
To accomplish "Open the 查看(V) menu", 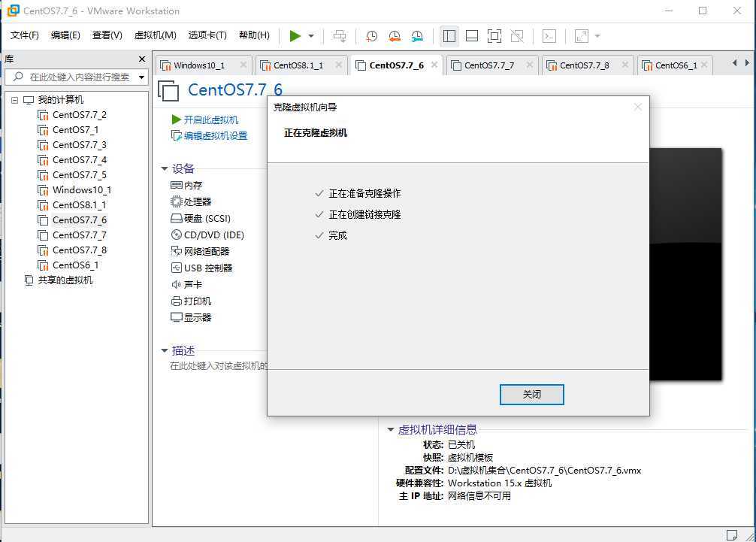I will click(x=107, y=35).
